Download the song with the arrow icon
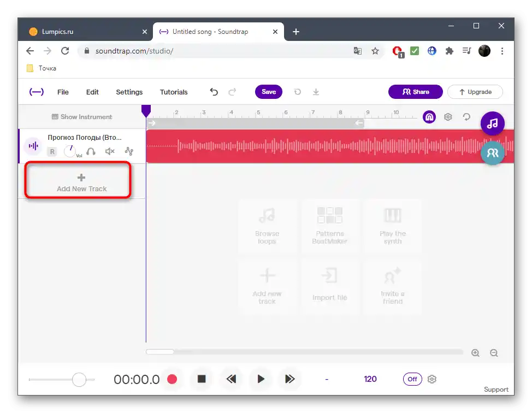 (x=316, y=92)
